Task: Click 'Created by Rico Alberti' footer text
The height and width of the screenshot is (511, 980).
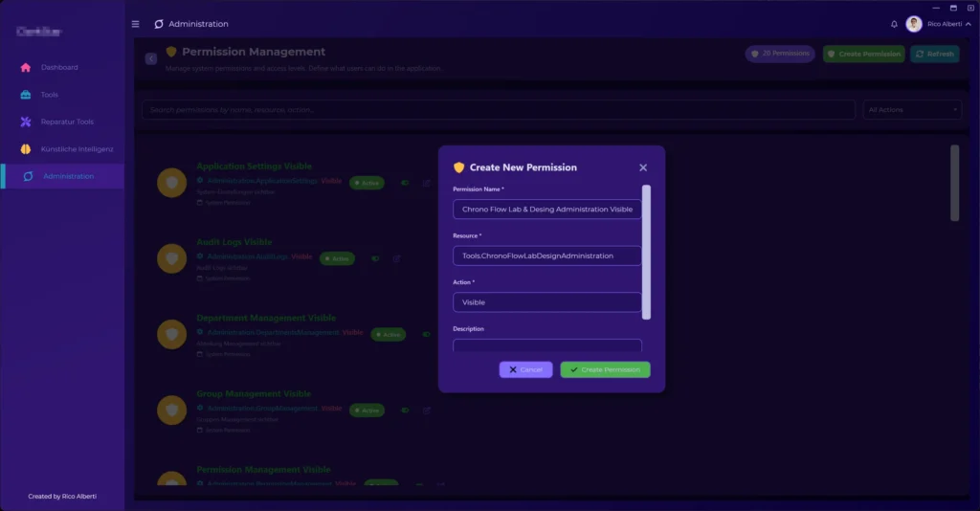Action: (x=62, y=497)
